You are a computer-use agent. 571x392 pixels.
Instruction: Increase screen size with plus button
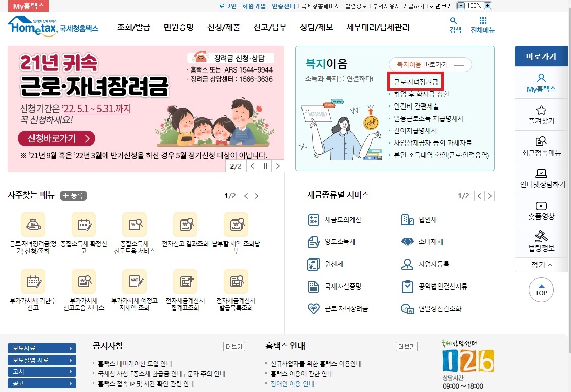[488, 6]
